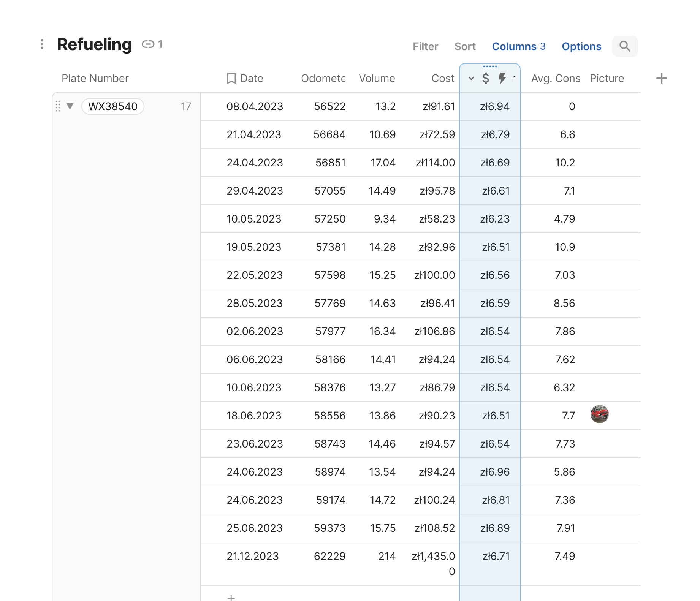Grab the dotted resize handle atop the selected column
This screenshot has width=700, height=601.
[x=489, y=66]
